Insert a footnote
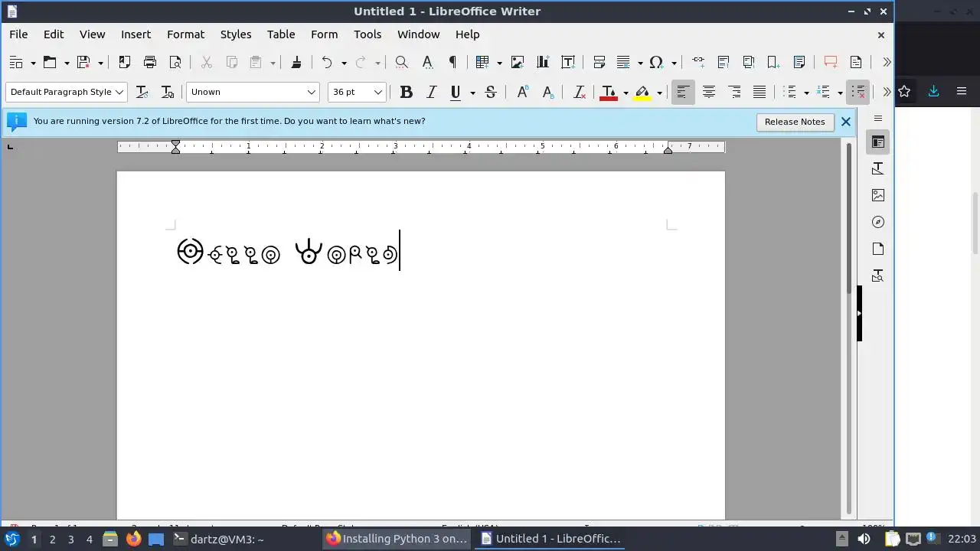Viewport: 980px width, 551px height. (724, 62)
